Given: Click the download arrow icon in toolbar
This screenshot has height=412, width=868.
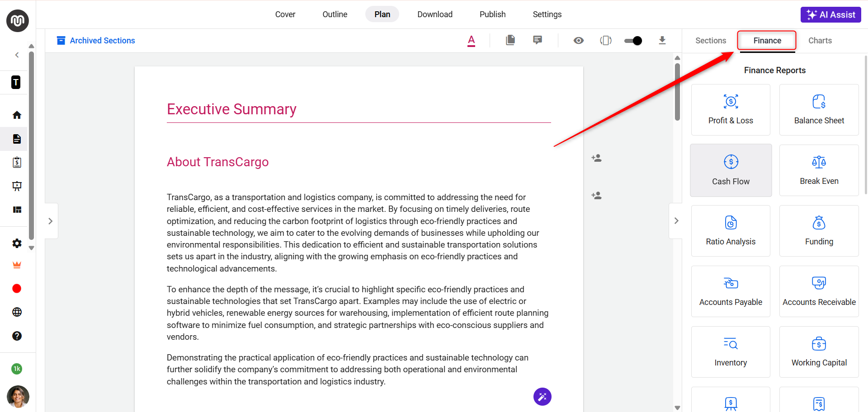Looking at the screenshot, I should pos(662,41).
